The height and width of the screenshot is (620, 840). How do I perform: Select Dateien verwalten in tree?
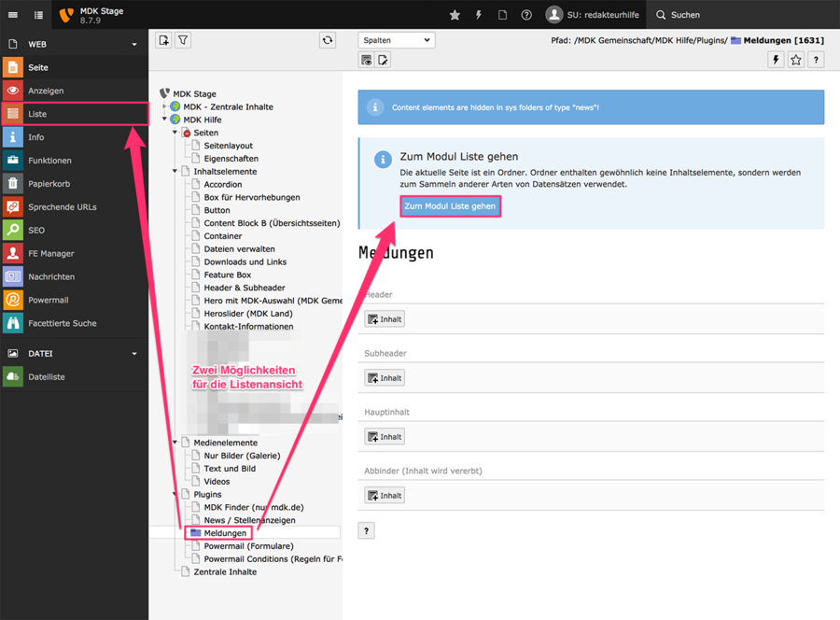[240, 249]
